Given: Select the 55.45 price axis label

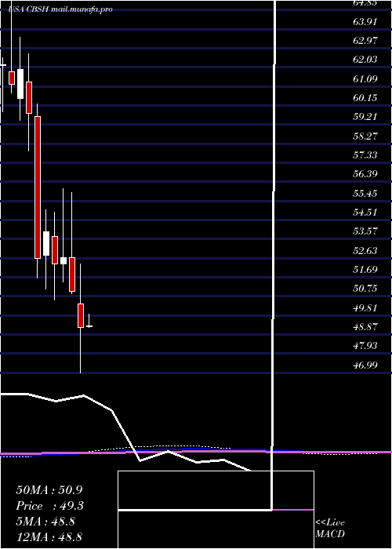Looking at the screenshot, I should click(366, 193).
